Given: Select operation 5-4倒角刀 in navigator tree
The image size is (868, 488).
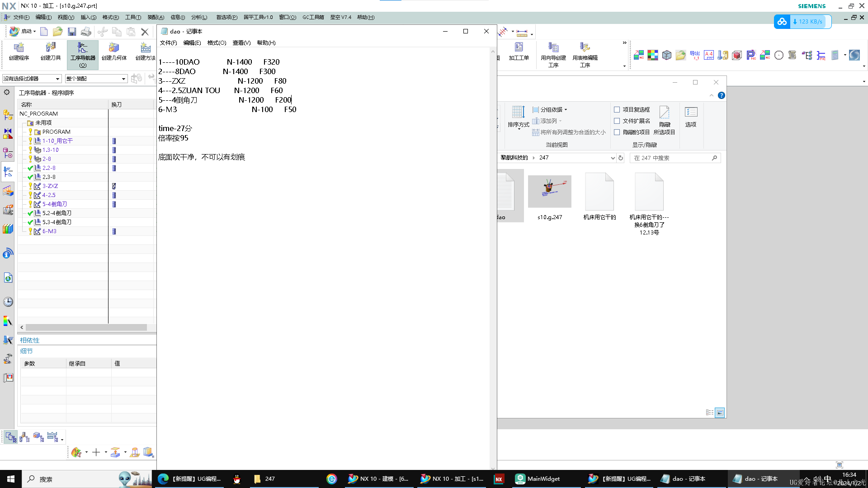Looking at the screenshot, I should point(55,204).
